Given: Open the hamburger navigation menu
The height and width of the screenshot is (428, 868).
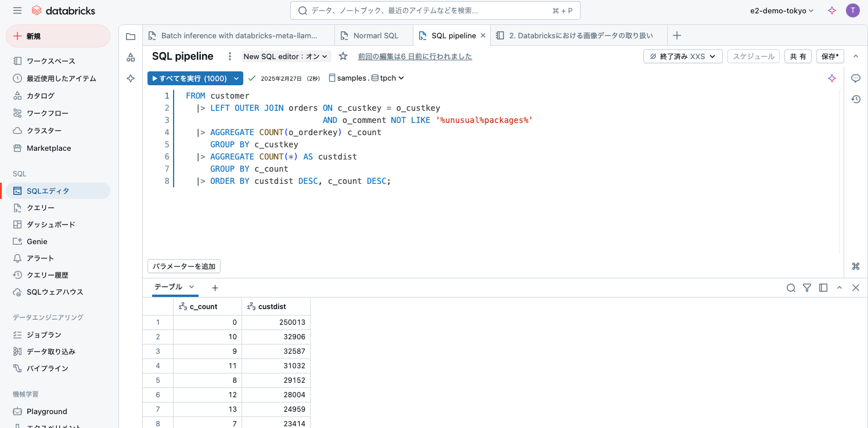Looking at the screenshot, I should tap(17, 10).
